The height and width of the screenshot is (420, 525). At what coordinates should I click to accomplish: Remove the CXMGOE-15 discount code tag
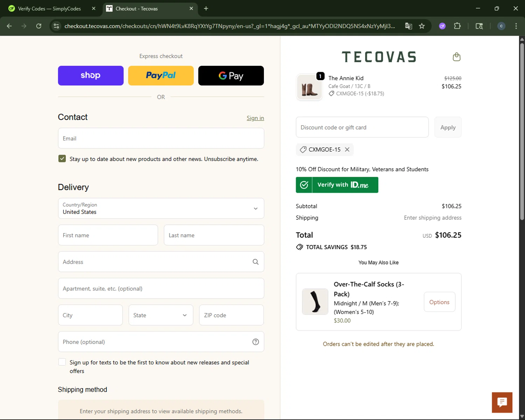click(x=347, y=149)
